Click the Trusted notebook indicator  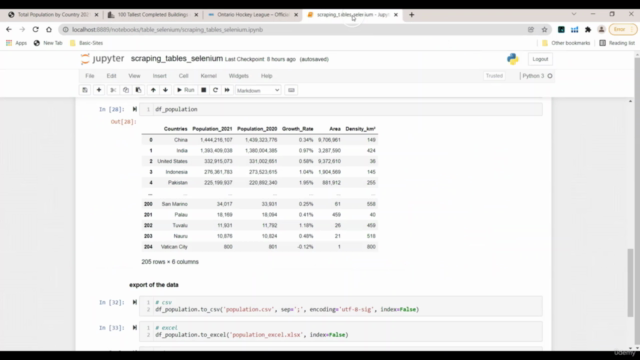point(494,76)
